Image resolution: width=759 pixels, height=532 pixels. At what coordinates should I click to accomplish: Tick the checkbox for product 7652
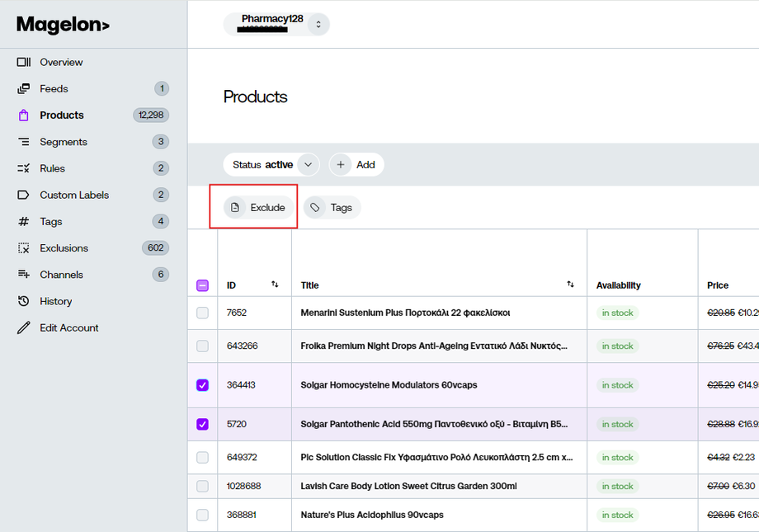click(202, 313)
